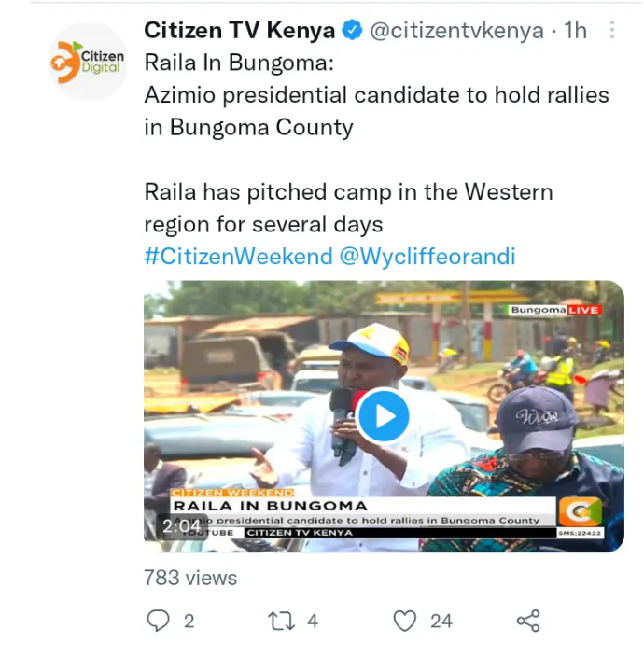Click the 783 views count
The height and width of the screenshot is (657, 644).
click(x=190, y=578)
